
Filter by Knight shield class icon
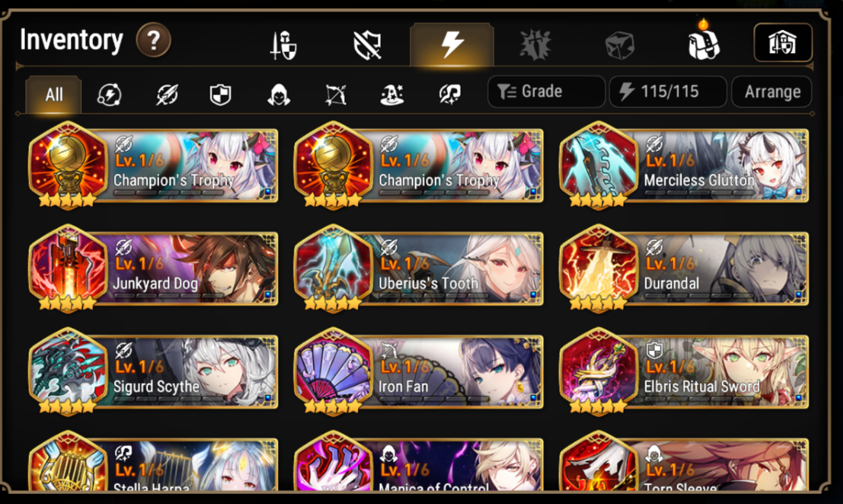coord(220,95)
